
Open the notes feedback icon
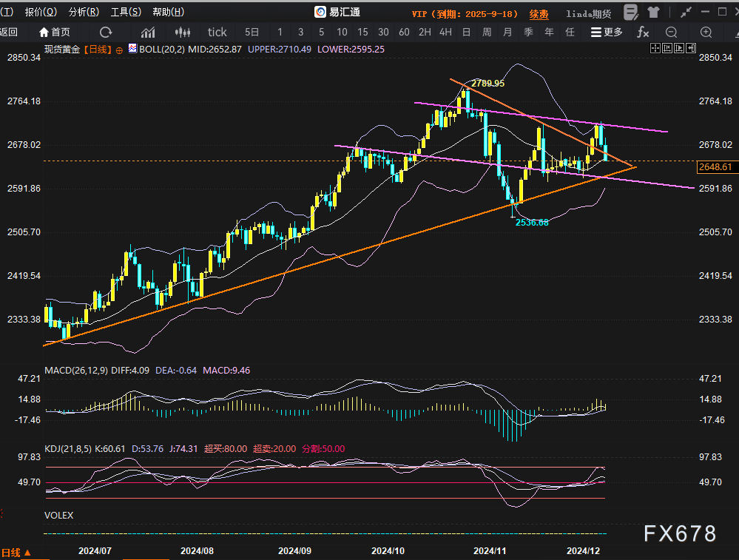[x=631, y=12]
